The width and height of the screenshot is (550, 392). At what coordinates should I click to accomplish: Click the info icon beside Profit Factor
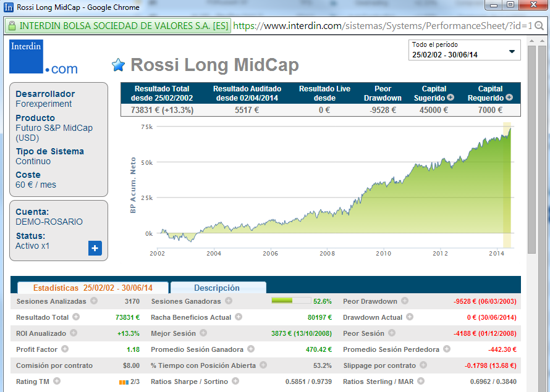[x=65, y=349]
